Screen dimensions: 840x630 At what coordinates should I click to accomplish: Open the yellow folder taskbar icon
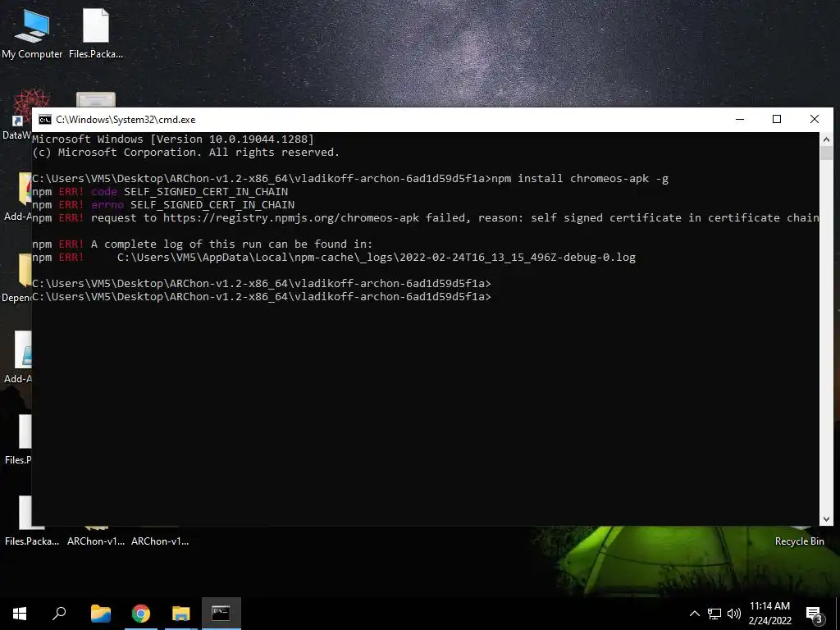click(x=181, y=614)
